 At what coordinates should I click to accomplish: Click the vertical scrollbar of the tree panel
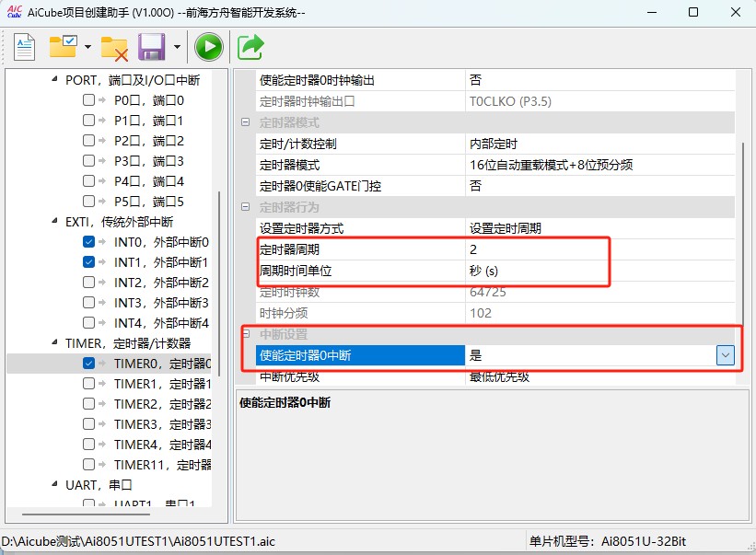click(x=219, y=283)
